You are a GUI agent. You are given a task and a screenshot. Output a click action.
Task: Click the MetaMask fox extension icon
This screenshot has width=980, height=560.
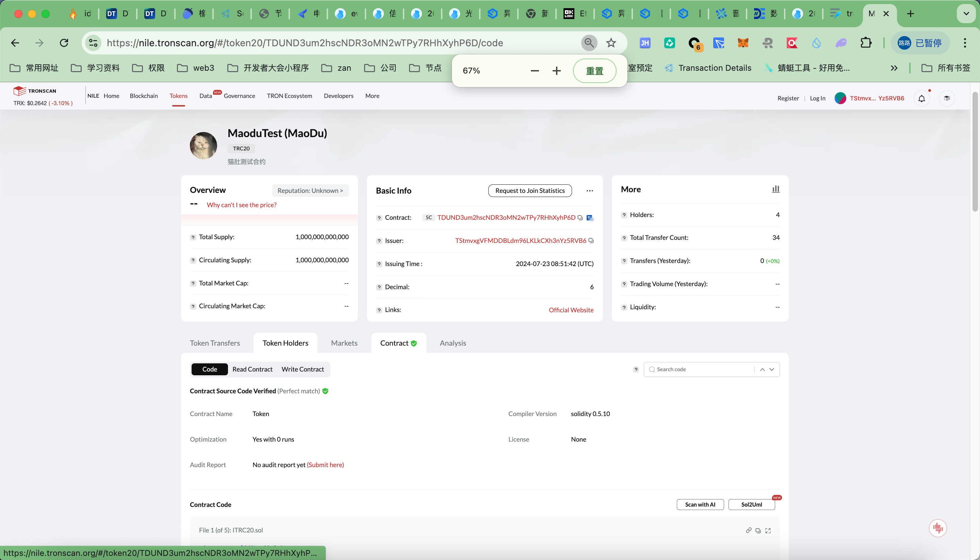point(743,43)
